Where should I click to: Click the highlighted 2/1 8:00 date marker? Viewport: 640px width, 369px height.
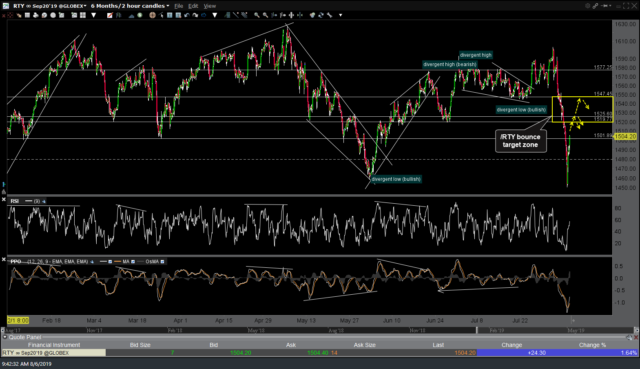[18, 320]
